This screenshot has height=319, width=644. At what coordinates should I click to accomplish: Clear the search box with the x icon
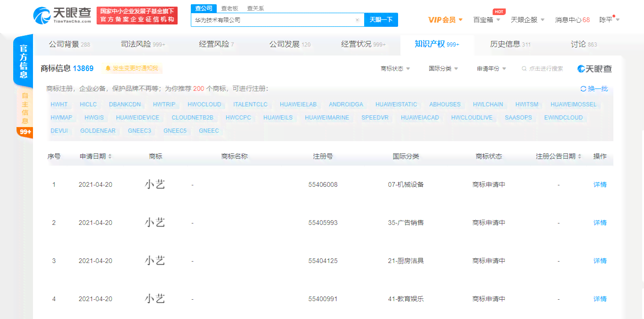pyautogui.click(x=357, y=20)
